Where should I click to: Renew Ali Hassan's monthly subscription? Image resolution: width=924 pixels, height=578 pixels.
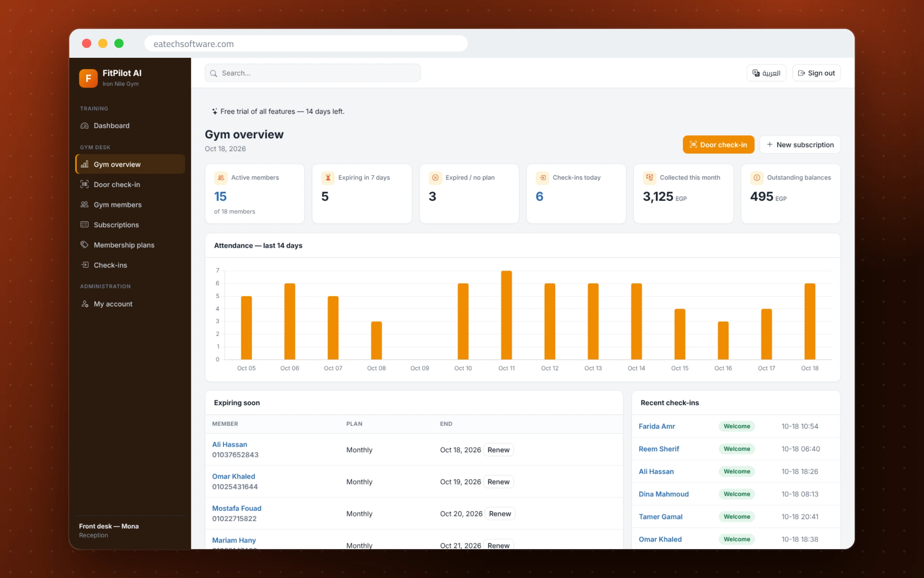(498, 450)
